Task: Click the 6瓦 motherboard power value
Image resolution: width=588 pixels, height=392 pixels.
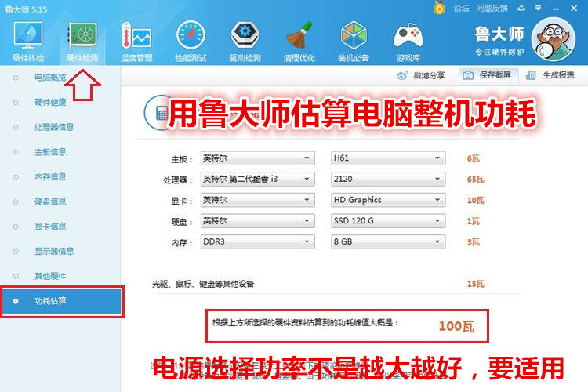Action: (473, 158)
